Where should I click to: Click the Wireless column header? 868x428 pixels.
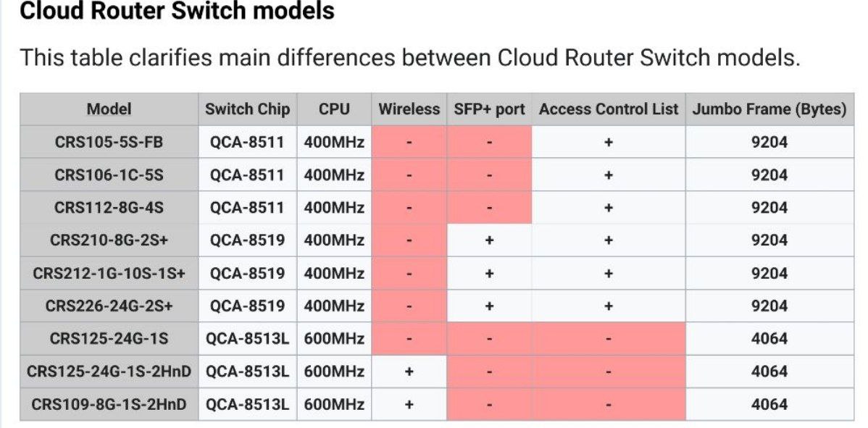click(409, 109)
